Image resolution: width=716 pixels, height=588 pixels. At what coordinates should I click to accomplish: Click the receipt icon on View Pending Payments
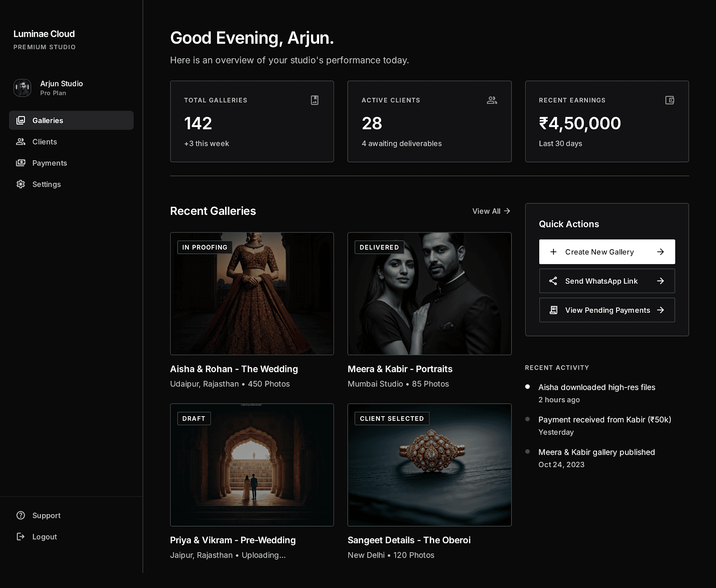(x=554, y=310)
